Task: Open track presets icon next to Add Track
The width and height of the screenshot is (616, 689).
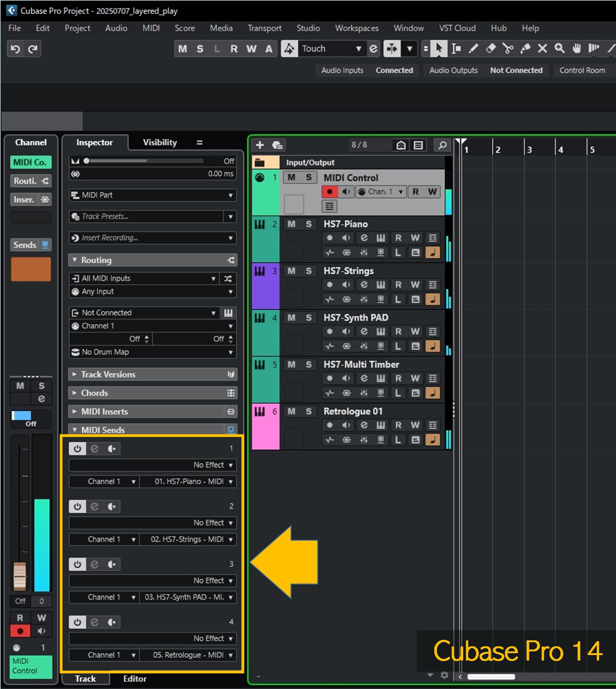Action: coord(277,145)
